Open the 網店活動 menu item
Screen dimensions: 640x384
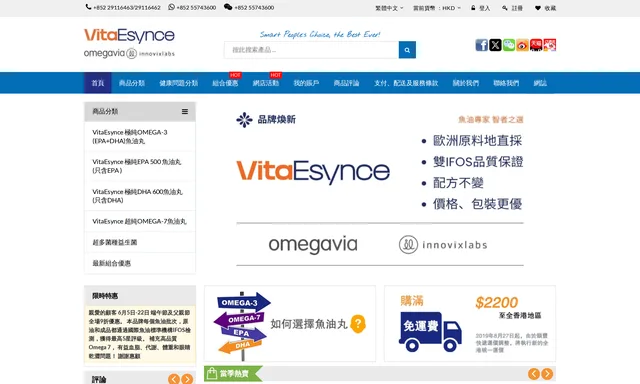(265, 83)
